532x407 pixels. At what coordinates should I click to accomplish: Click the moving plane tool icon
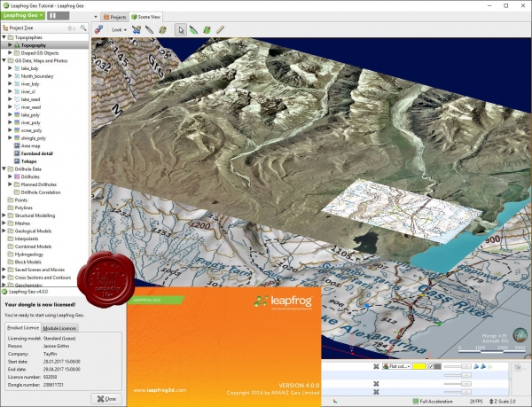163,30
